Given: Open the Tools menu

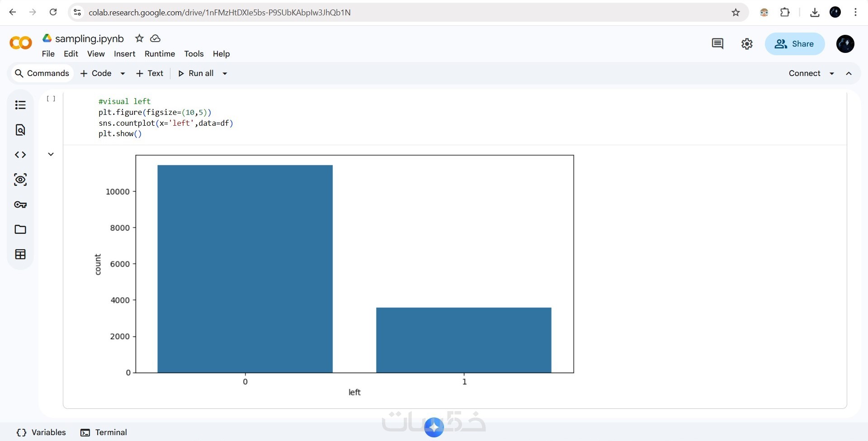Looking at the screenshot, I should [x=194, y=54].
